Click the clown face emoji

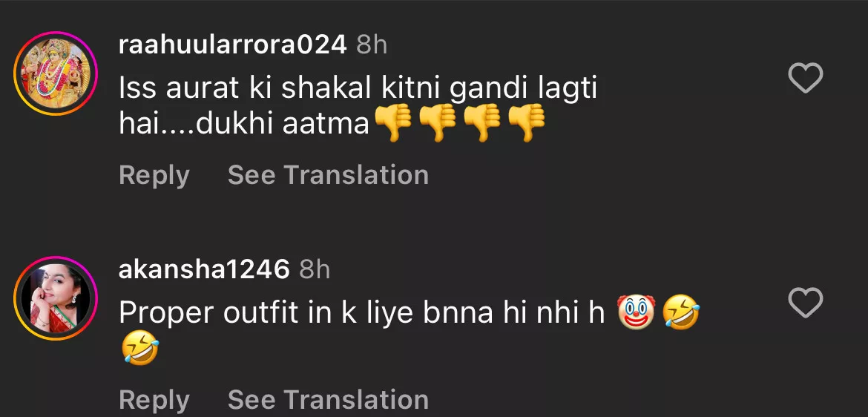click(x=636, y=313)
